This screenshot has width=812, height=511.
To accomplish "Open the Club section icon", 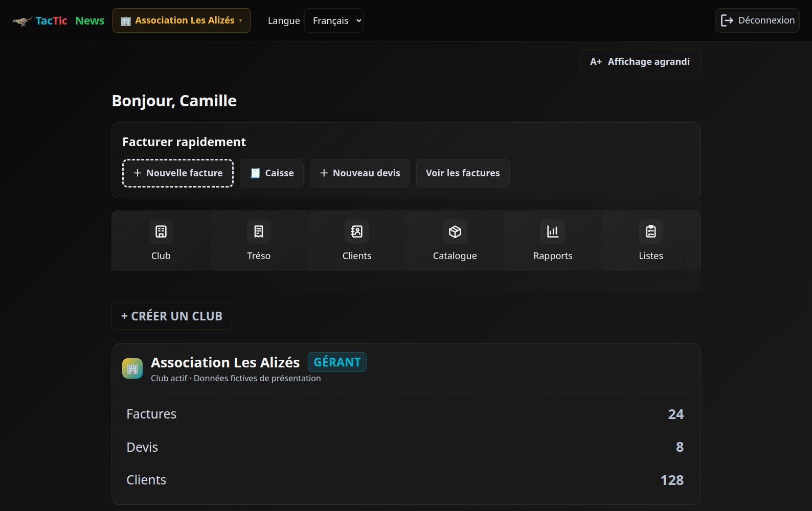I will [x=161, y=231].
